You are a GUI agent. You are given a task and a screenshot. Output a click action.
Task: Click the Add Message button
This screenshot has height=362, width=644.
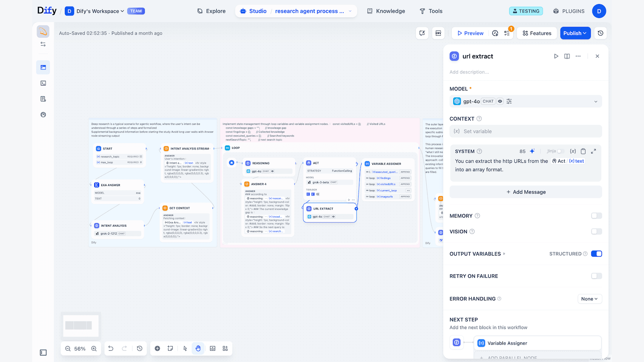tap(525, 192)
